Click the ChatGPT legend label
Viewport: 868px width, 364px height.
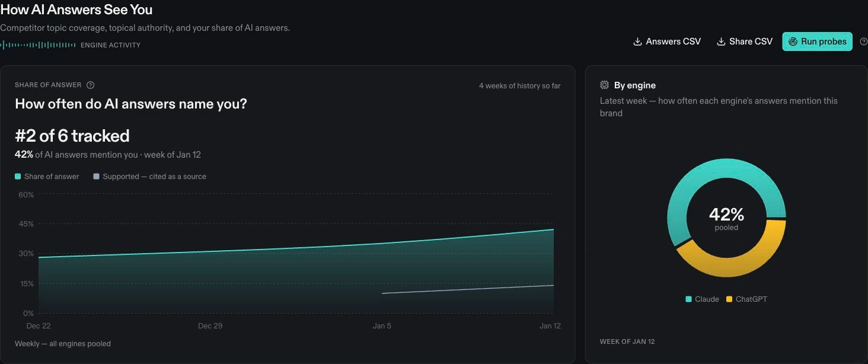pyautogui.click(x=751, y=299)
